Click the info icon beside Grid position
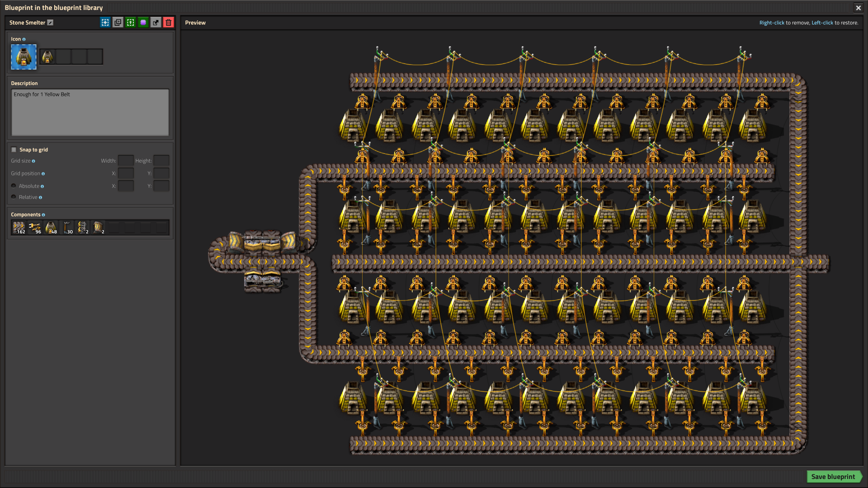868x488 pixels. [43, 174]
